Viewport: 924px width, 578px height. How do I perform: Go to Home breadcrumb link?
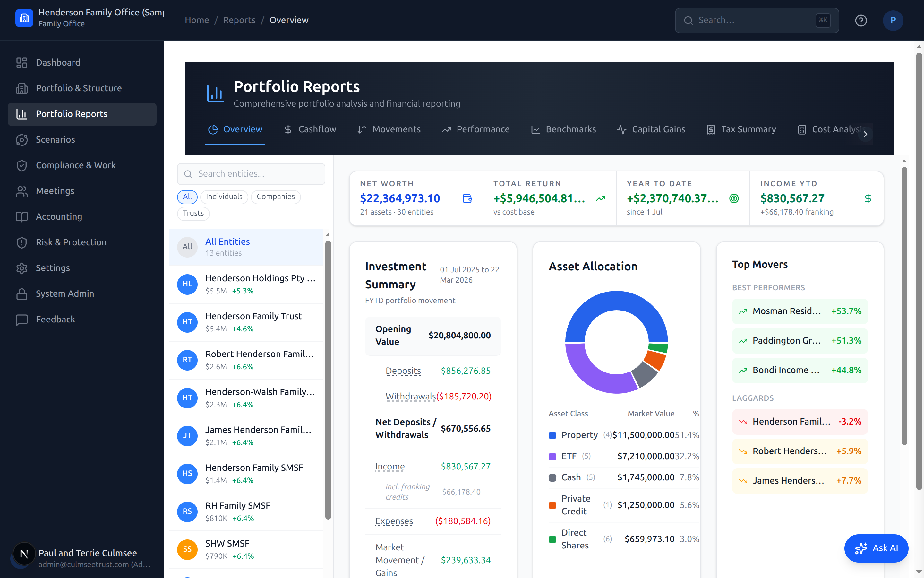197,20
